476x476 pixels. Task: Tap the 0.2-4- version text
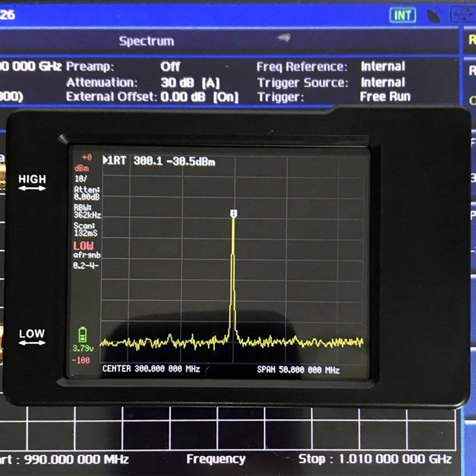(86, 266)
